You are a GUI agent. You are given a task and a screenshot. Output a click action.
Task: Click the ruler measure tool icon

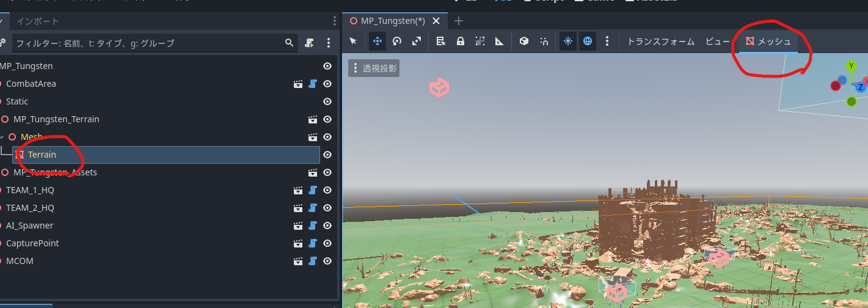(500, 42)
